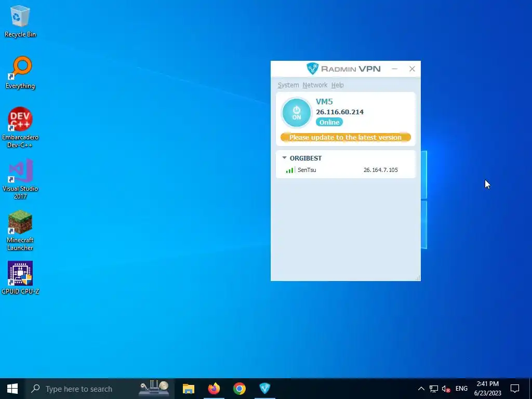Viewport: 532px width, 399px height.
Task: Select the SenTsu peer in ORGIBEST
Action: (x=345, y=170)
